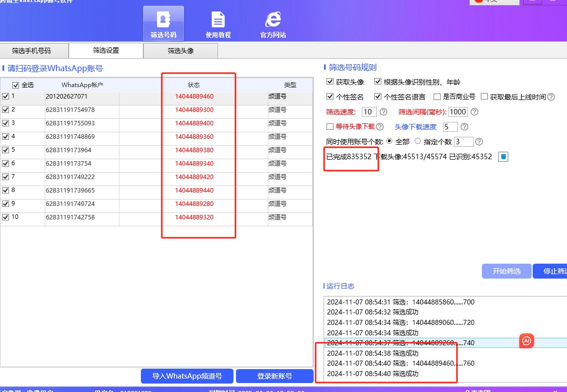Screen dimensions: 567x392
Task: Open 官方网站 Internet Explorer icon
Action: 273,20
